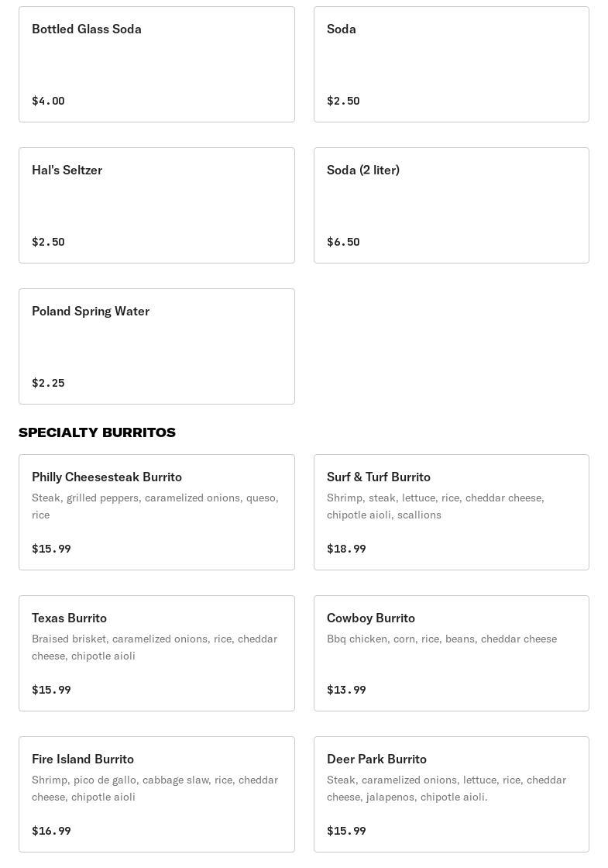Image resolution: width=608 pixels, height=868 pixels.
Task: Click the $16.99 Fire Island price
Action: pyautogui.click(x=51, y=831)
